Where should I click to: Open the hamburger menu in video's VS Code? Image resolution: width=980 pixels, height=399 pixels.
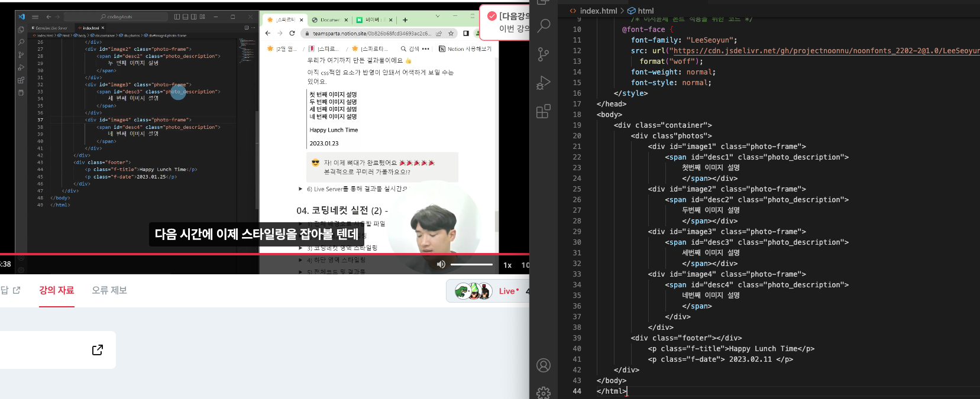pos(35,17)
